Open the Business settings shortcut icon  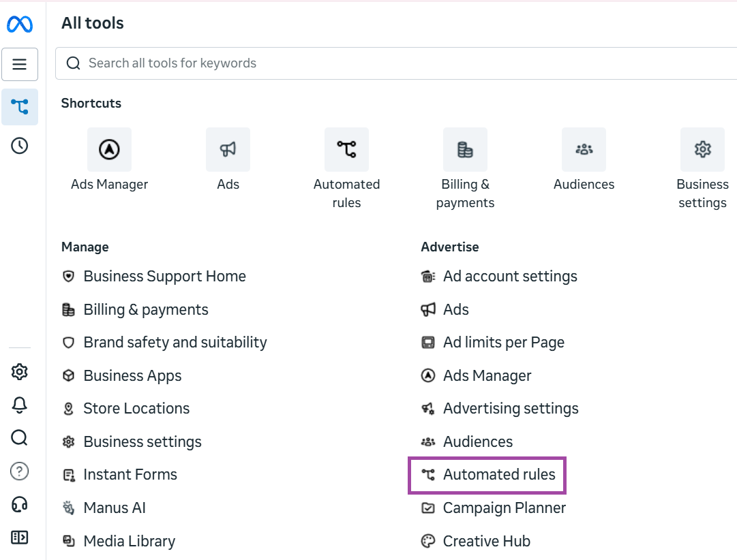pyautogui.click(x=702, y=149)
